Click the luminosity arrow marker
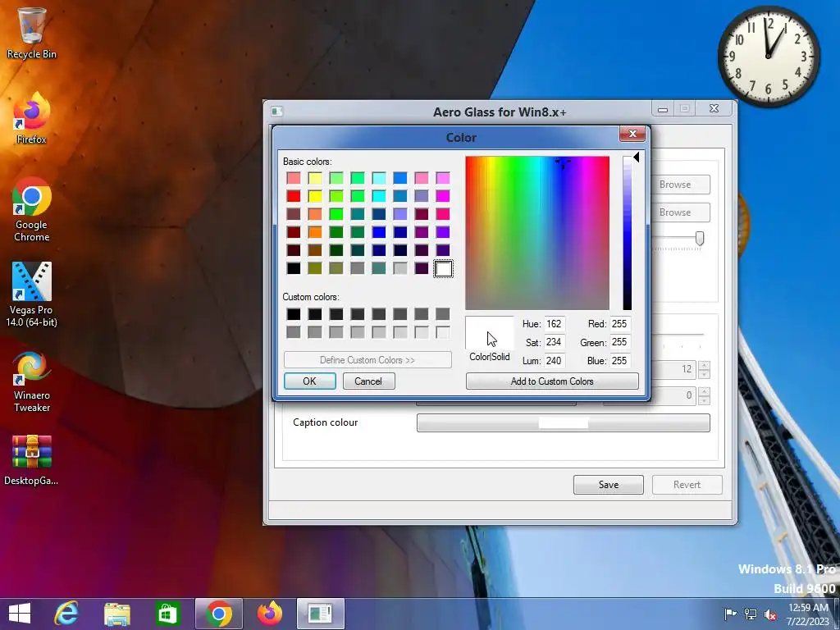The width and height of the screenshot is (840, 630). pyautogui.click(x=636, y=157)
